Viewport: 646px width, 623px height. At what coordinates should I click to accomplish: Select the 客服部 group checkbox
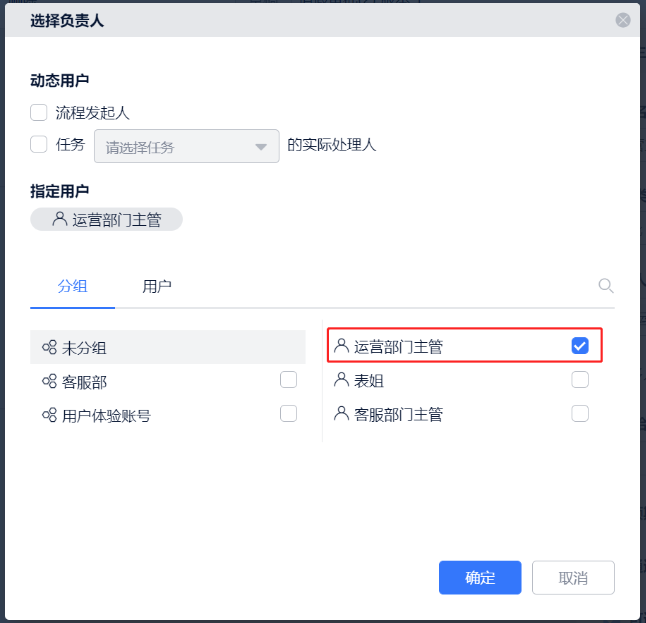pyautogui.click(x=289, y=380)
